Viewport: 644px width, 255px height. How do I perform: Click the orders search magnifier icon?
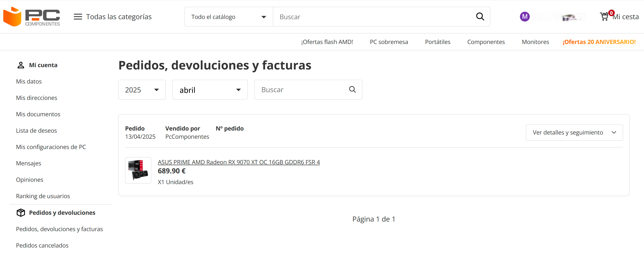(x=352, y=89)
